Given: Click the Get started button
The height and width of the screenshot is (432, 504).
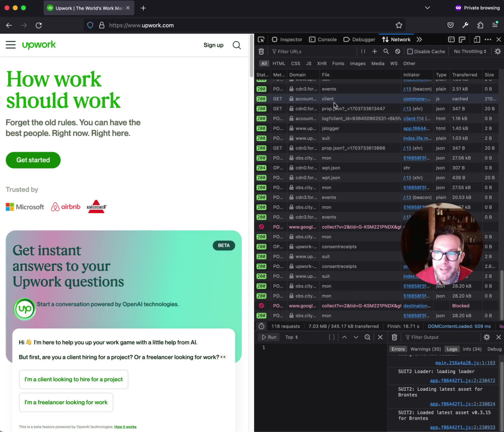Looking at the screenshot, I should [33, 160].
